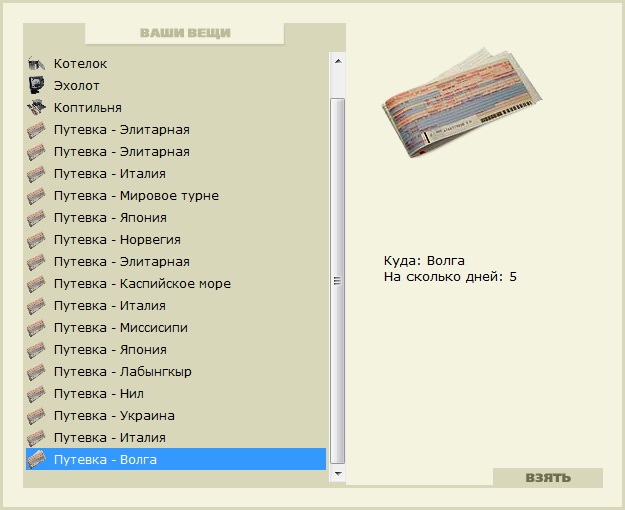Click ticket icon beside Норвегия
The width and height of the screenshot is (625, 510).
click(36, 239)
